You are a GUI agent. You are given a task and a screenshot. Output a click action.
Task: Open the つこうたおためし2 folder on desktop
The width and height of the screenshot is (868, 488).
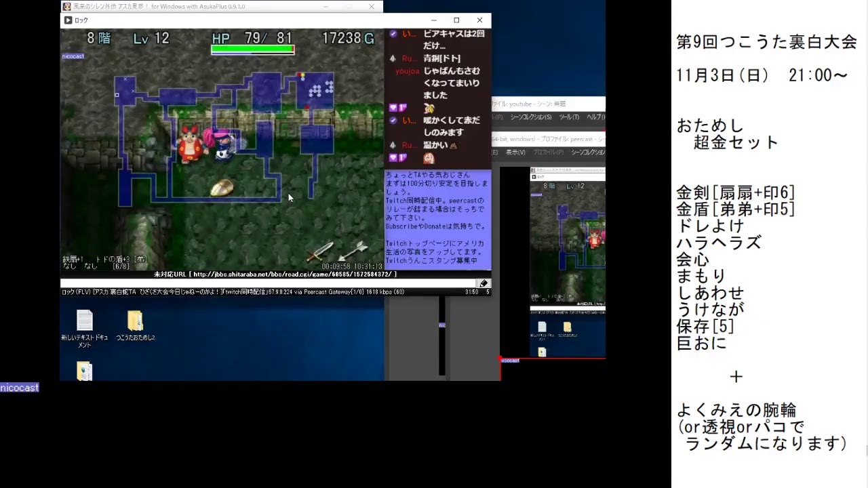135,325
